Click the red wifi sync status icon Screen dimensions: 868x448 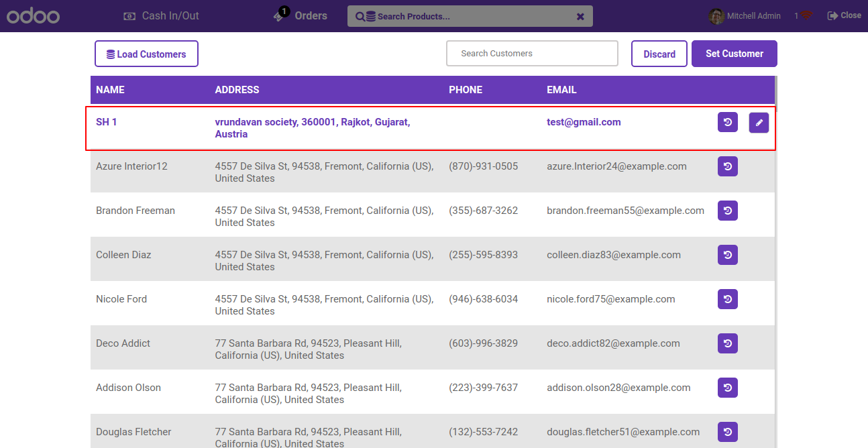(806, 15)
